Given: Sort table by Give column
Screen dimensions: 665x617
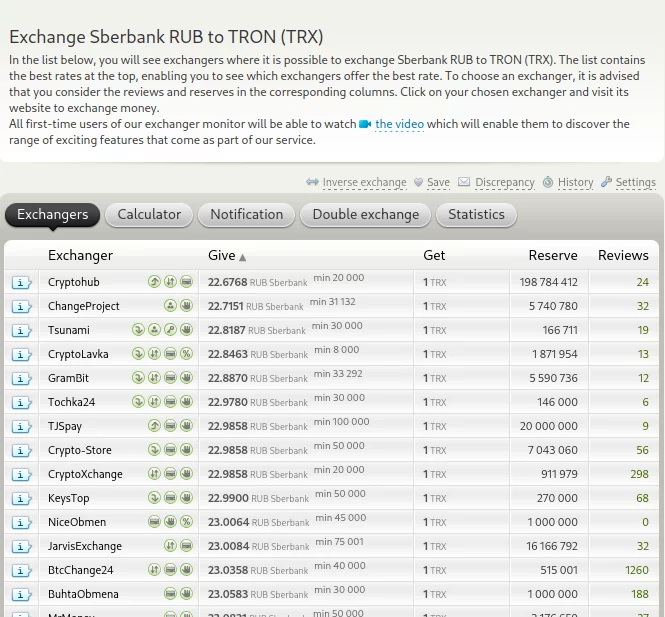Looking at the screenshot, I should 221,256.
